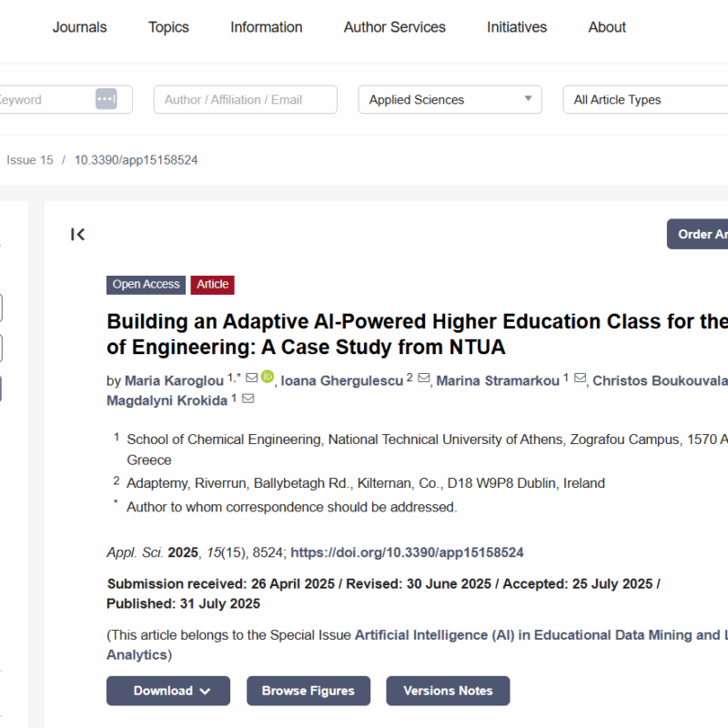Follow the DOI link for the article
Viewport: 728px width, 728px height.
(407, 552)
